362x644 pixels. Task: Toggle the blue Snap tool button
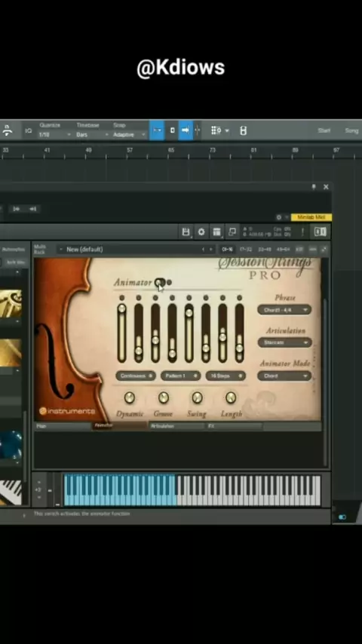point(157,130)
